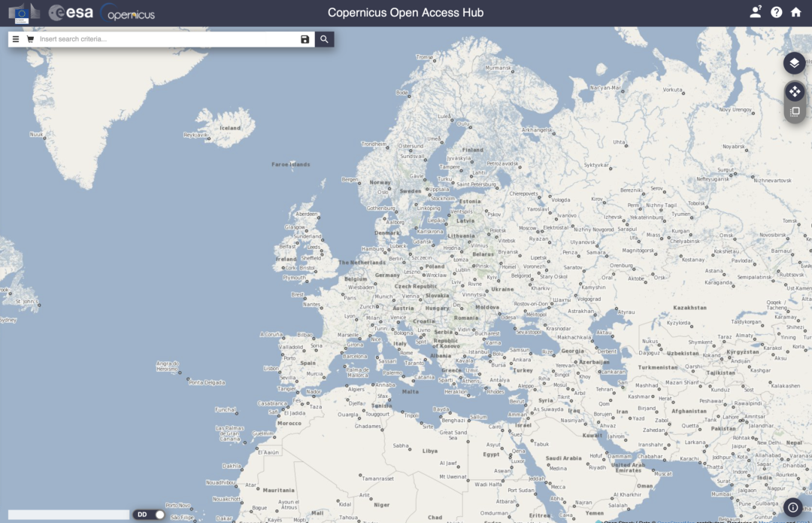The image size is (812, 523).
Task: Activate the area selection box mode
Action: (x=795, y=111)
